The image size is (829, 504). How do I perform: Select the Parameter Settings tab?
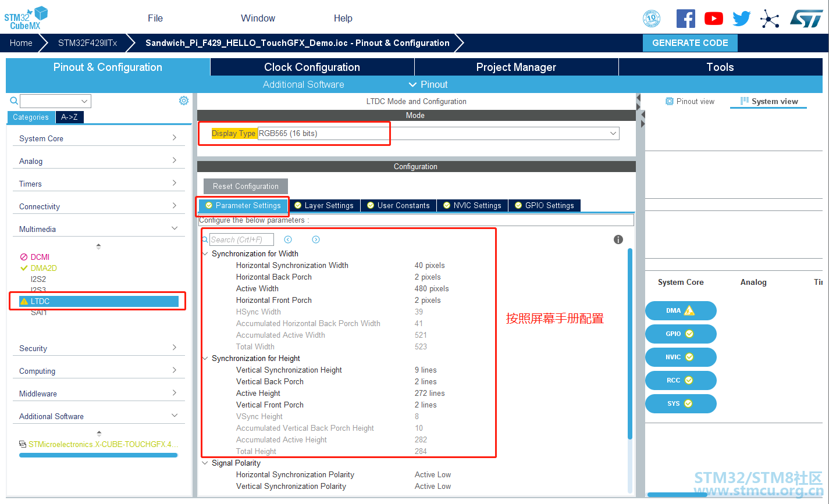pyautogui.click(x=243, y=205)
